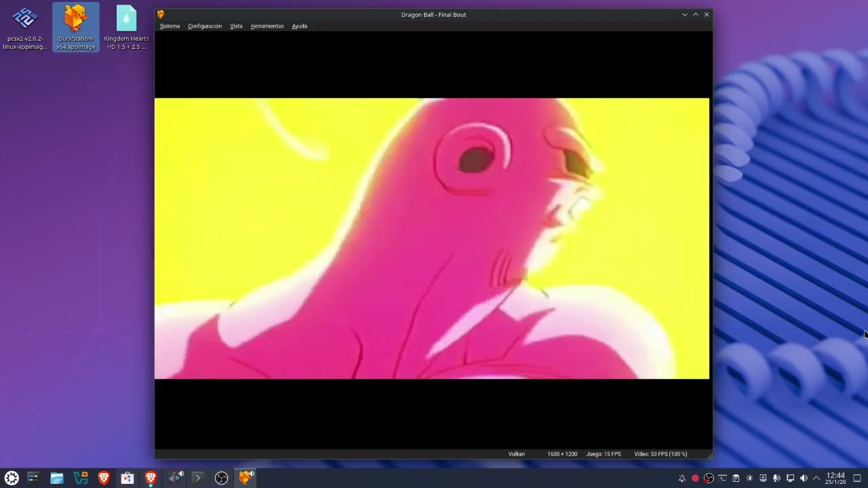Open the Ayuda menu
The width and height of the screenshot is (868, 488).
pyautogui.click(x=300, y=26)
